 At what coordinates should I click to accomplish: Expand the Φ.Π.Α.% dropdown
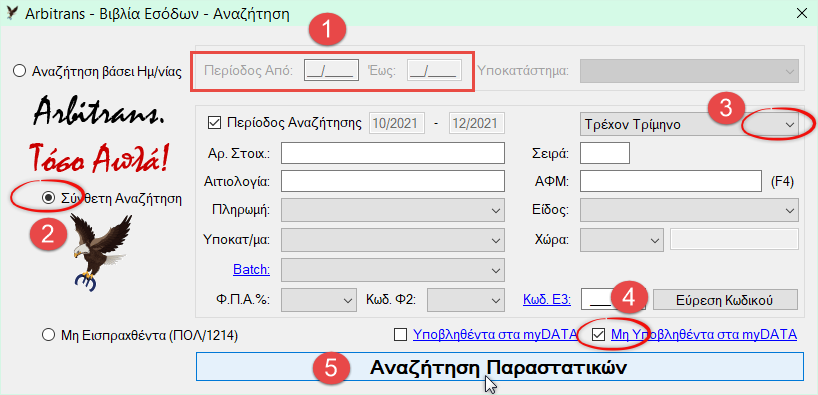[318, 300]
